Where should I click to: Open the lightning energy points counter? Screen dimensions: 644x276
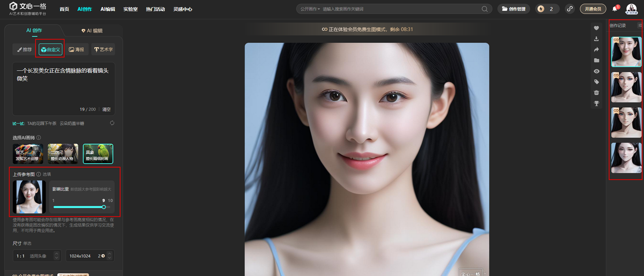point(547,9)
